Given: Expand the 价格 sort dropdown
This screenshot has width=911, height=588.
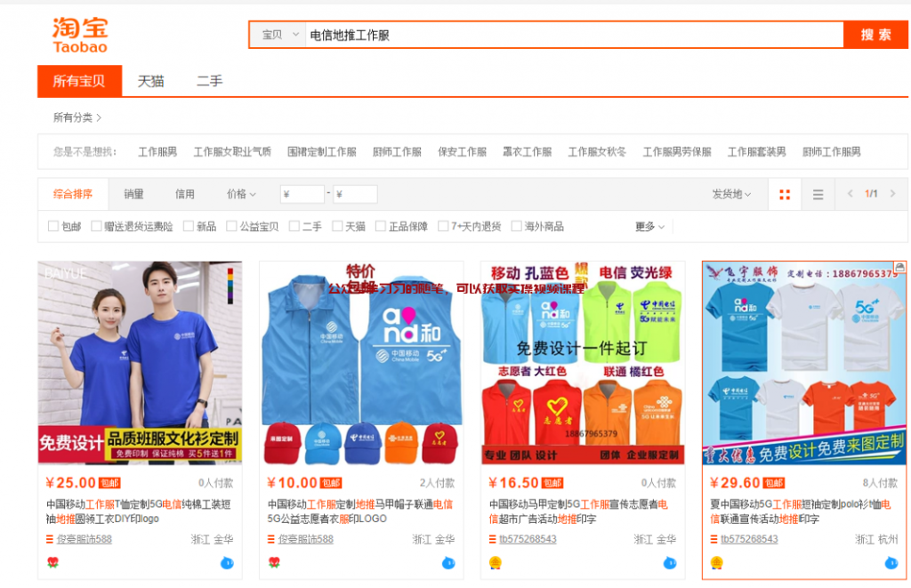Looking at the screenshot, I should pos(241,194).
